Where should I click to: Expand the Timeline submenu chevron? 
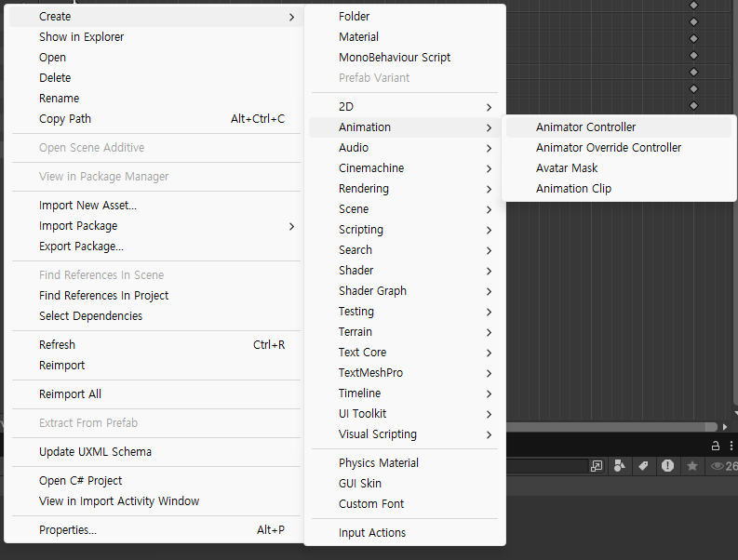[x=489, y=393]
